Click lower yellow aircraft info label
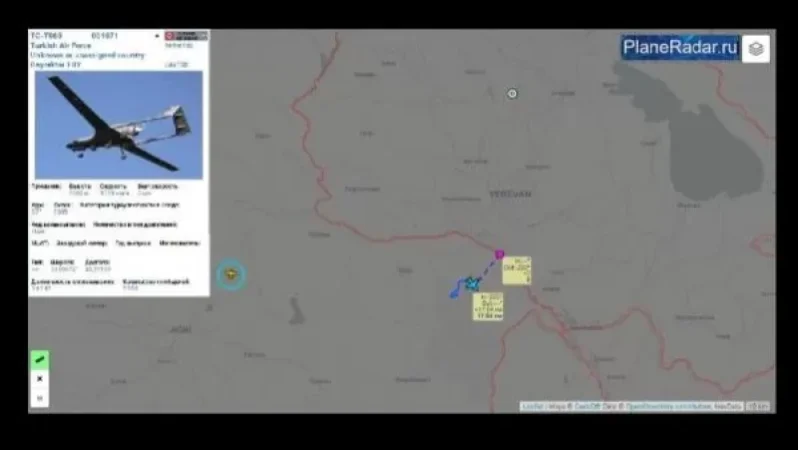 tap(488, 306)
